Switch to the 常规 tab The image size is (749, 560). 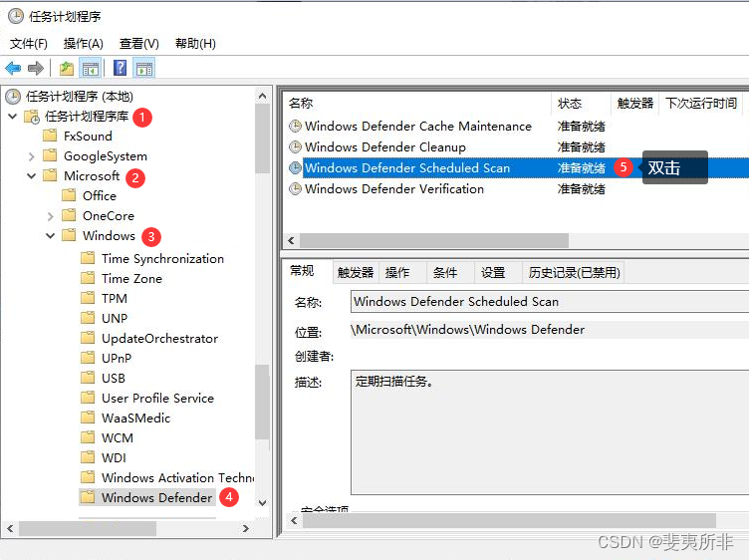[302, 271]
